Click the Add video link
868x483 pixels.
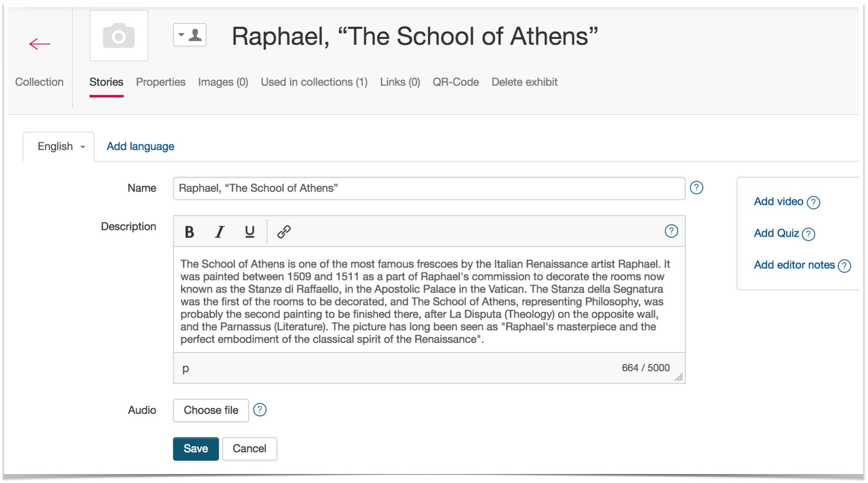pos(778,201)
